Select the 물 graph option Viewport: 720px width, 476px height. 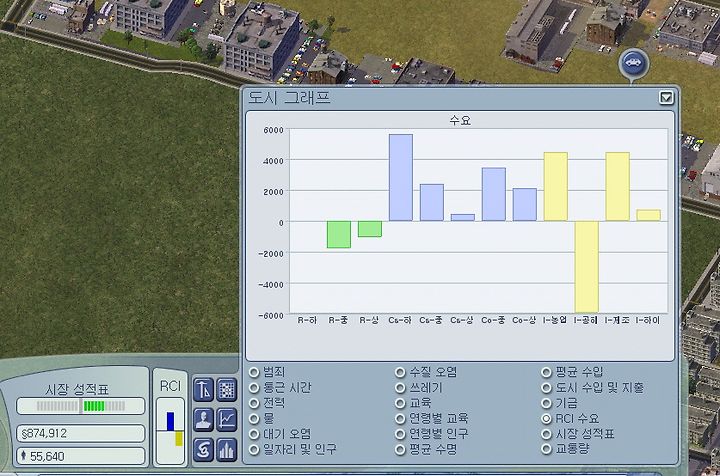262,418
